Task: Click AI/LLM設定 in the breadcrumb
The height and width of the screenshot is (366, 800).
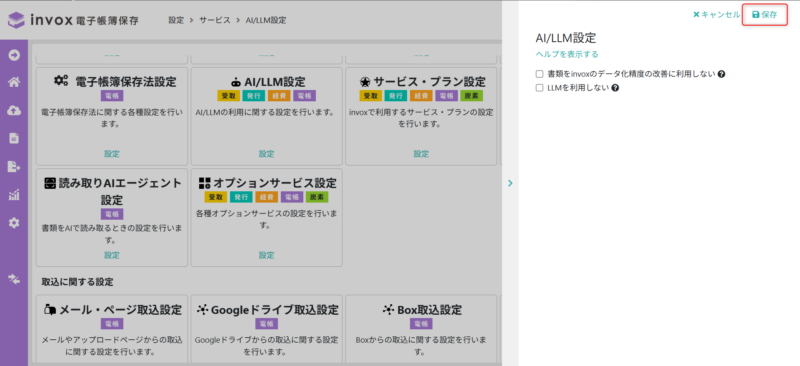Action: tap(266, 20)
